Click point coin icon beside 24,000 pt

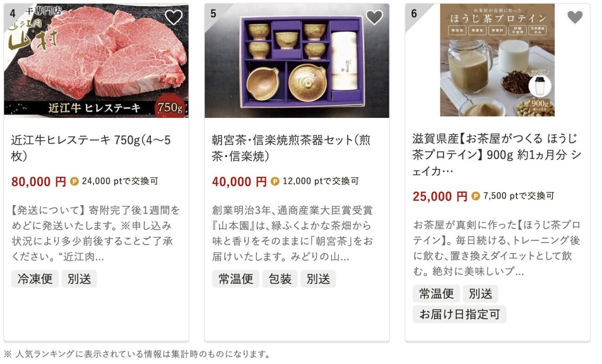tap(74, 181)
